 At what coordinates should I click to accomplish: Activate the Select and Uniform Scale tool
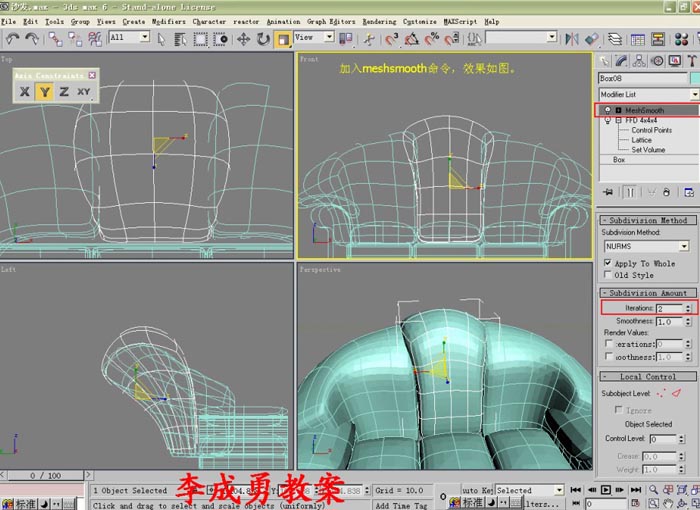pos(283,39)
